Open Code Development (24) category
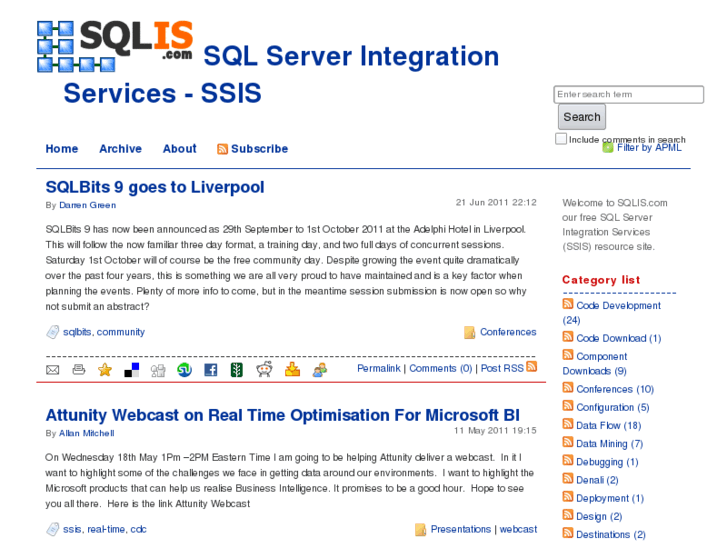The width and height of the screenshot is (727, 545). 619,306
